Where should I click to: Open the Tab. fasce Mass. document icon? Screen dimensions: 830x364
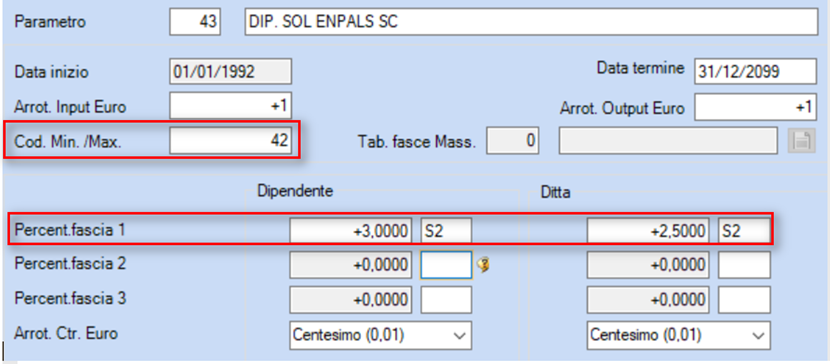801,141
